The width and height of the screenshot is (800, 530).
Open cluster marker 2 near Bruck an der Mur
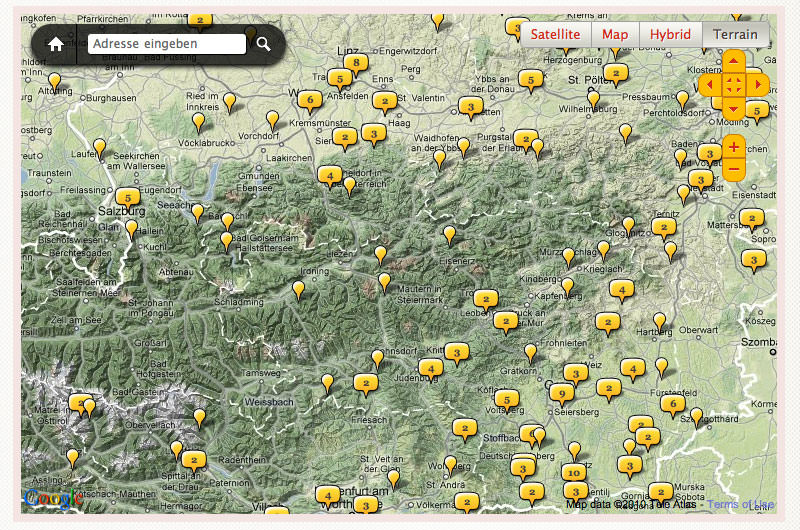tap(506, 321)
